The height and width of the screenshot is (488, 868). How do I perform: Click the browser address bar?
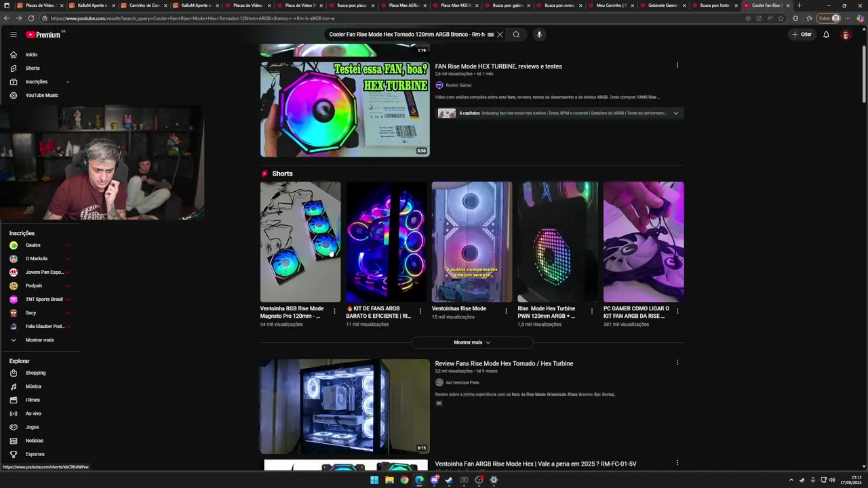click(393, 18)
